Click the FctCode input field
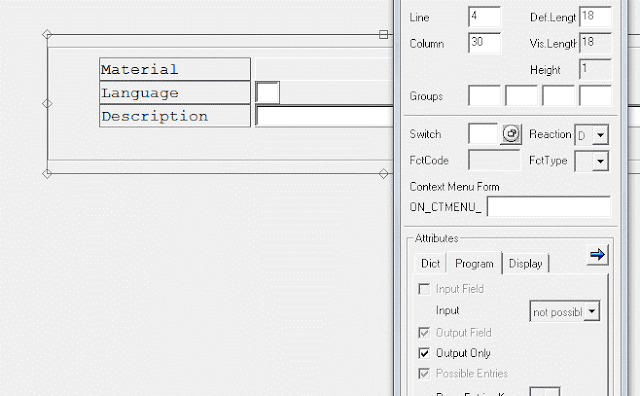 click(x=494, y=160)
